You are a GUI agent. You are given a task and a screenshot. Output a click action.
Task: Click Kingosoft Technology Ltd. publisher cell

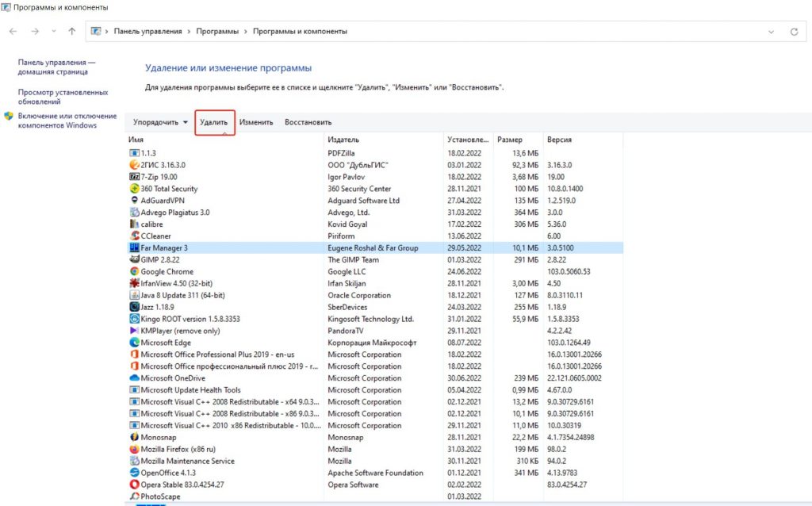371,319
